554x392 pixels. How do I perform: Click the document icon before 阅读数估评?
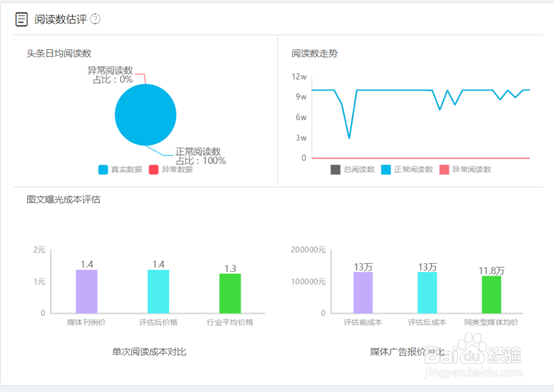pyautogui.click(x=21, y=19)
